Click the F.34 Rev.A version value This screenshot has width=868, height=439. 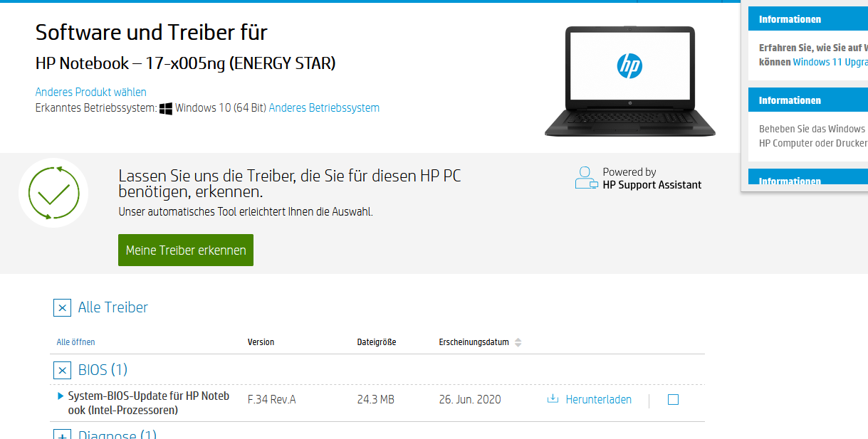point(271,400)
